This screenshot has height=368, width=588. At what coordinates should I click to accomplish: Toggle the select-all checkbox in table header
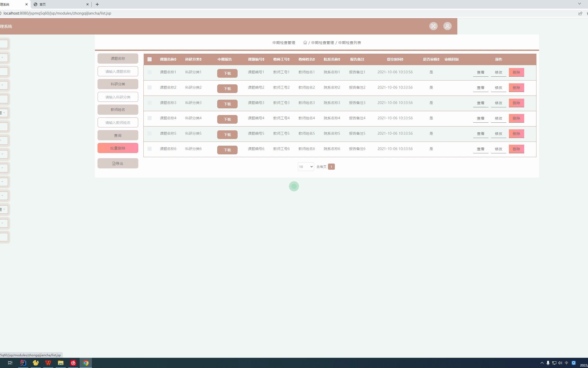pyautogui.click(x=150, y=59)
